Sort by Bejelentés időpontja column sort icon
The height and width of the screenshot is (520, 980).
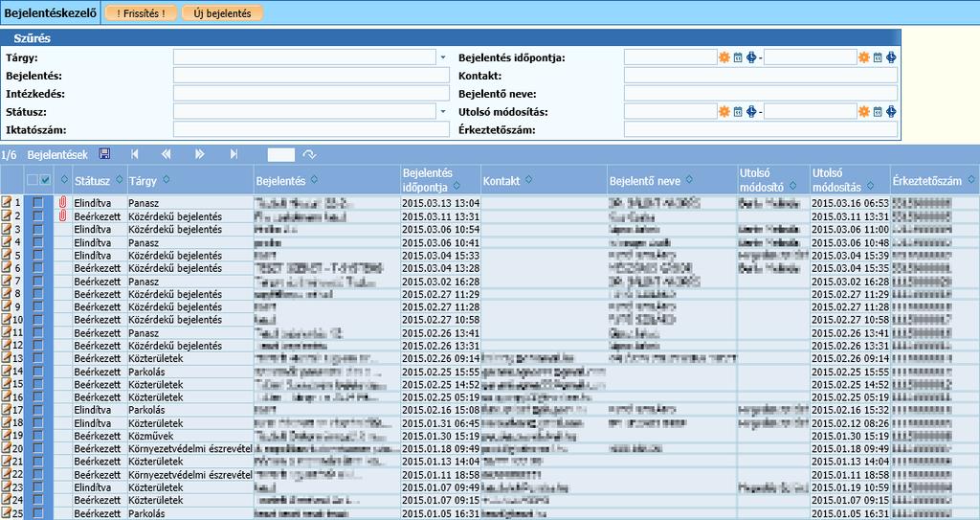tap(457, 186)
